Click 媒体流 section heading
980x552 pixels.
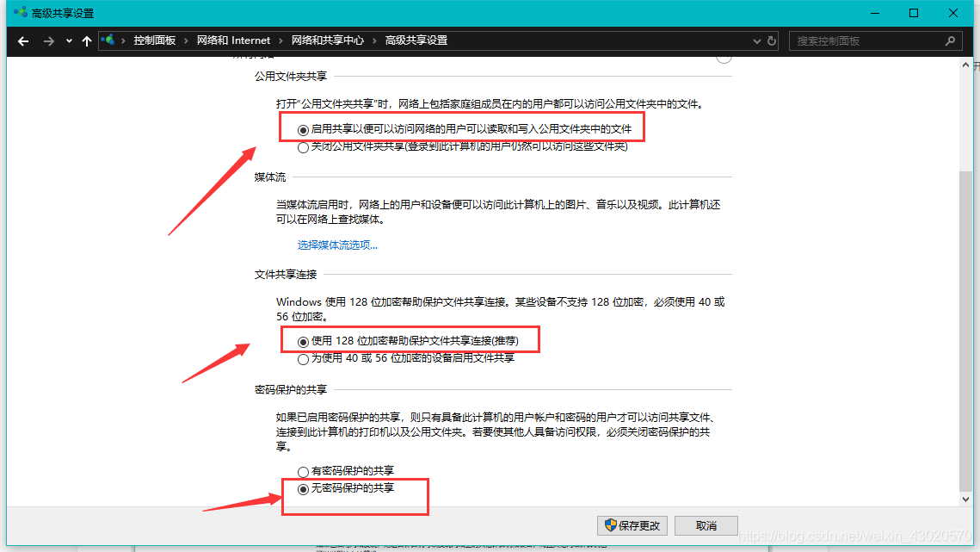[270, 177]
